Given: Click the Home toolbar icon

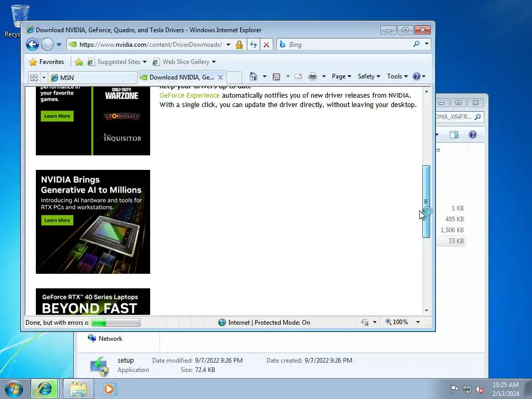Looking at the screenshot, I should click(254, 76).
